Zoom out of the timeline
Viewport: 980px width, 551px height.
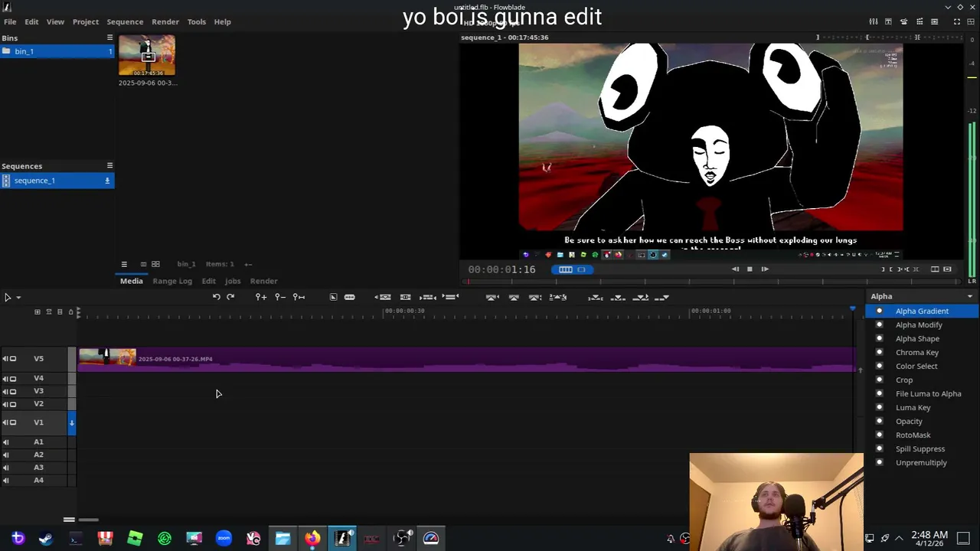pyautogui.click(x=280, y=297)
